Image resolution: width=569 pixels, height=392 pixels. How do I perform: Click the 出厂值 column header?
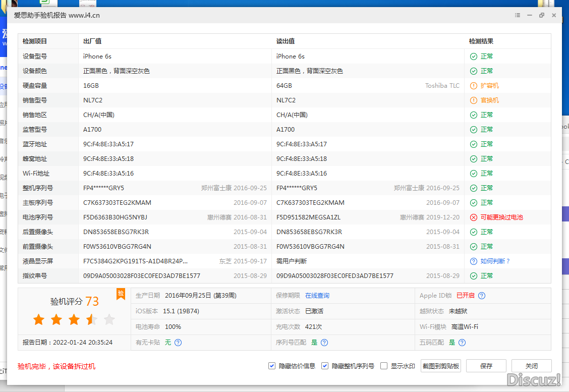(92, 41)
